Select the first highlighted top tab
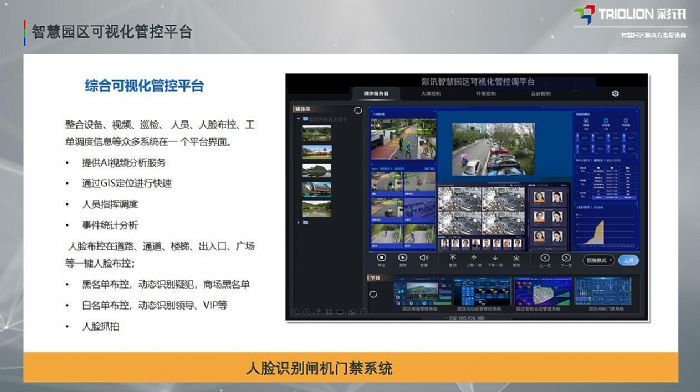 [x=376, y=94]
